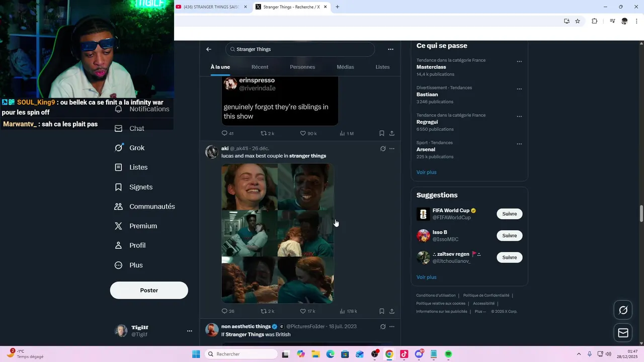644x362 pixels.
Task: Open options for Regragui trend
Action: pos(519,117)
